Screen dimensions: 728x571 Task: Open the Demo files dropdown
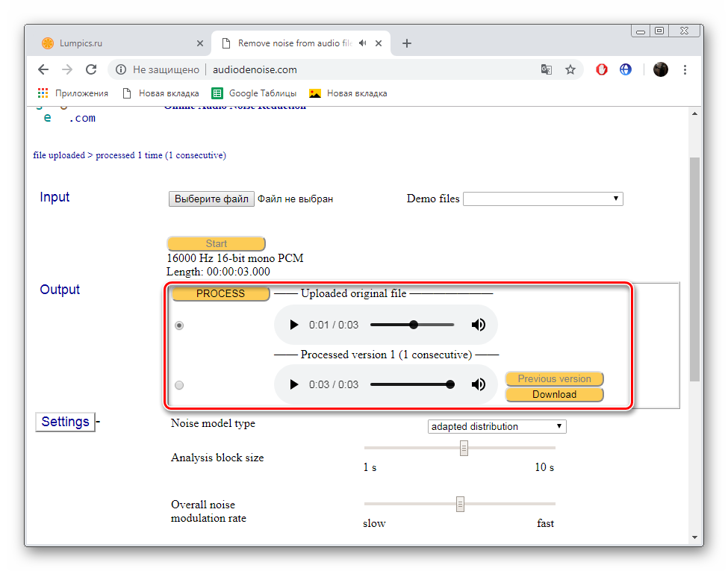pos(542,199)
